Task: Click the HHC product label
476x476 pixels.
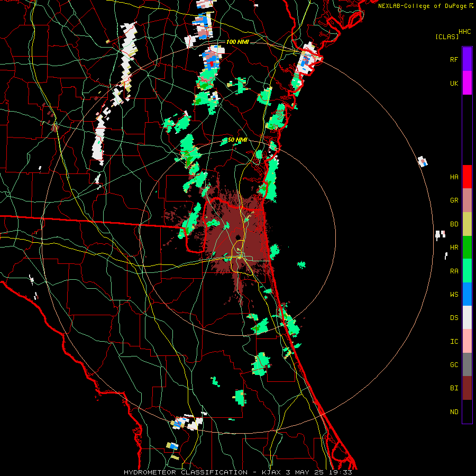Action: pos(464,32)
